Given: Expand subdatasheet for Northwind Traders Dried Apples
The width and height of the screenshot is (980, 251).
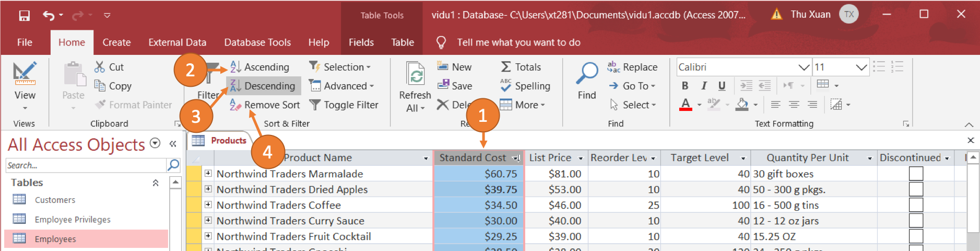Looking at the screenshot, I should (x=208, y=189).
